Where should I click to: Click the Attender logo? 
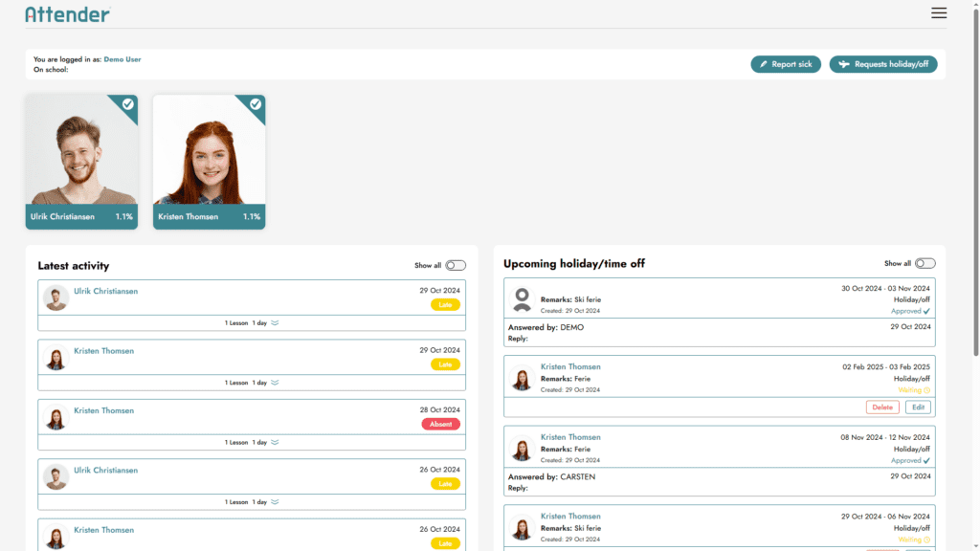pos(67,14)
